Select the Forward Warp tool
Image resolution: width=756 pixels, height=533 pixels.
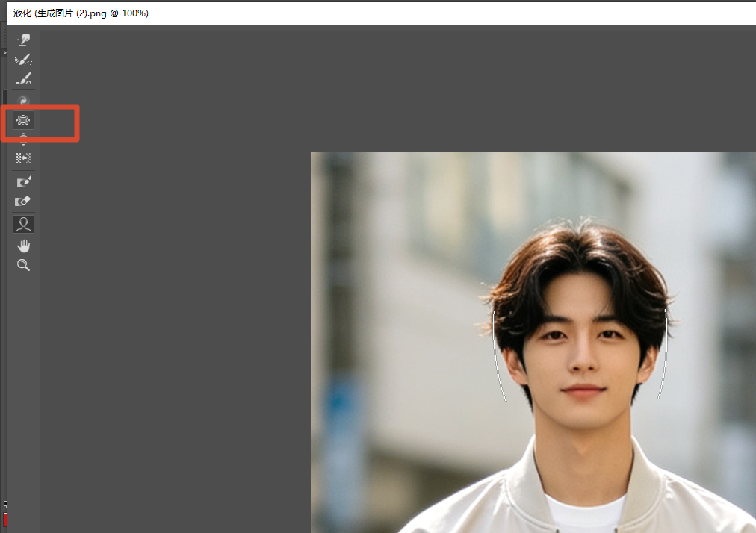click(23, 40)
